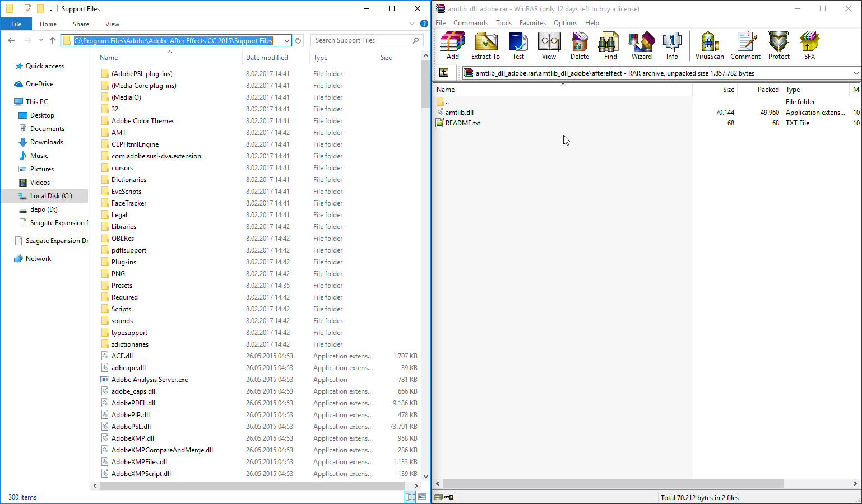Switch Explorer to details view icon
Image resolution: width=862 pixels, height=504 pixels.
(410, 497)
